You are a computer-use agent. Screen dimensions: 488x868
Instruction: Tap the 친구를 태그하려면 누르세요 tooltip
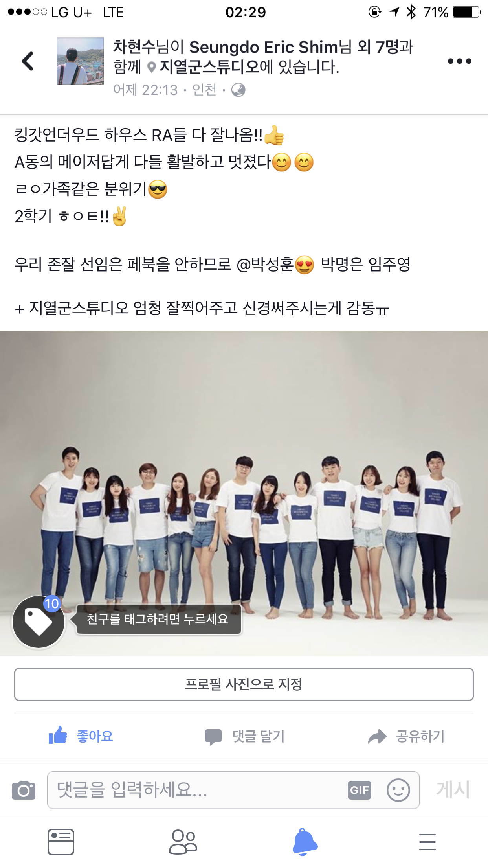tap(158, 619)
